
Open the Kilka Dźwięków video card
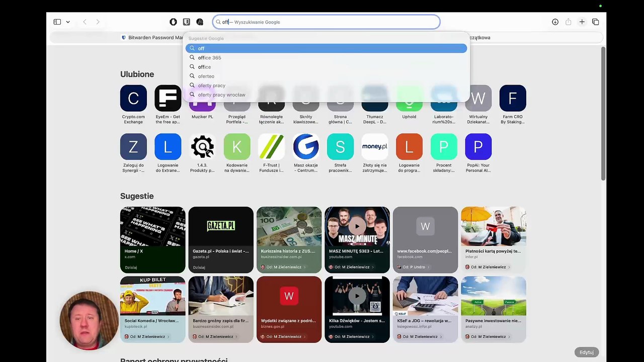click(x=357, y=309)
